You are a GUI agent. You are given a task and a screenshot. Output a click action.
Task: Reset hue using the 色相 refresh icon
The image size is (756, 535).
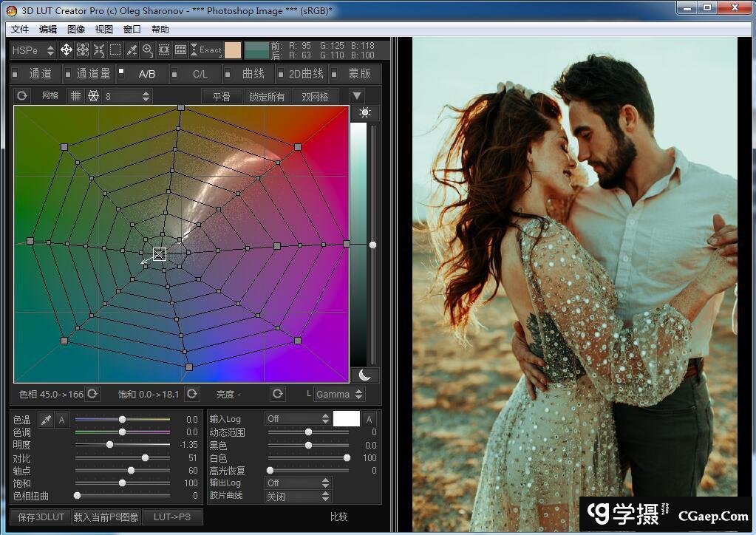tap(92, 394)
